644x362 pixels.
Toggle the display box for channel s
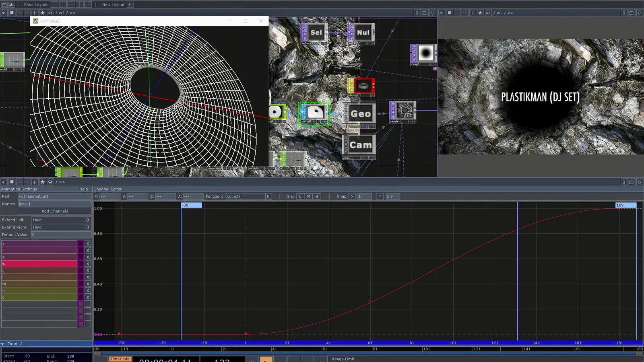pyautogui.click(x=81, y=264)
